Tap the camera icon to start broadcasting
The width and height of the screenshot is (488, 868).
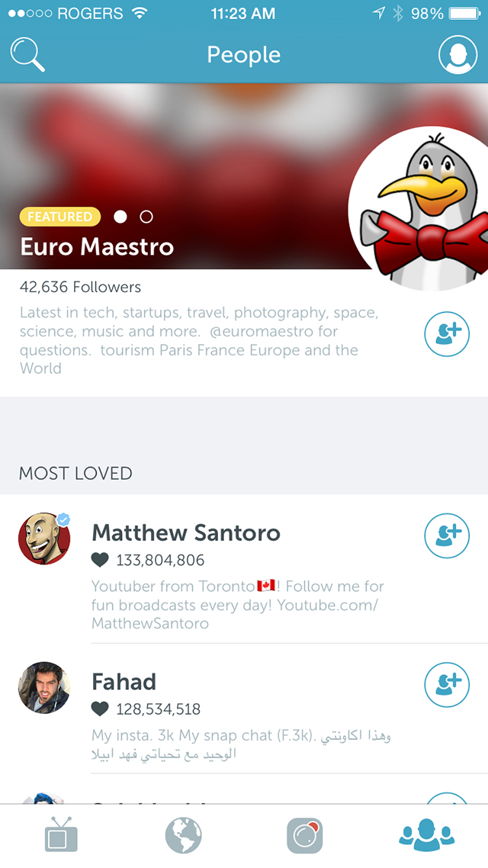coord(305,835)
